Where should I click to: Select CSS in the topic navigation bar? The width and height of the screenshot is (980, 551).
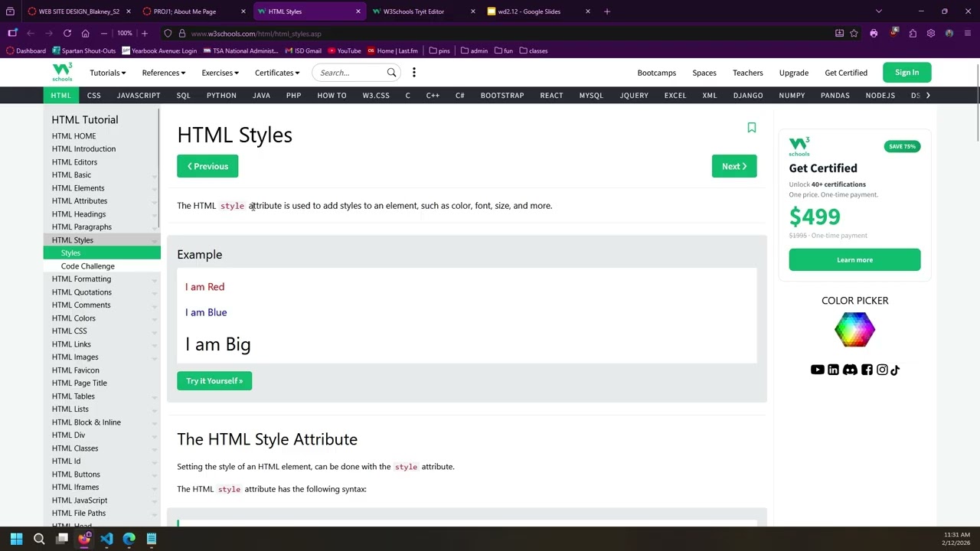(x=94, y=96)
